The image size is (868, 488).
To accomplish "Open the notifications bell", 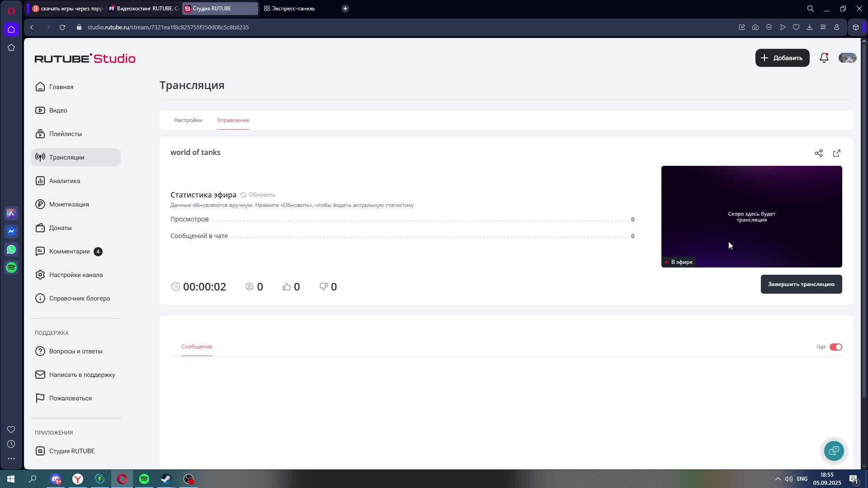I will [x=824, y=58].
